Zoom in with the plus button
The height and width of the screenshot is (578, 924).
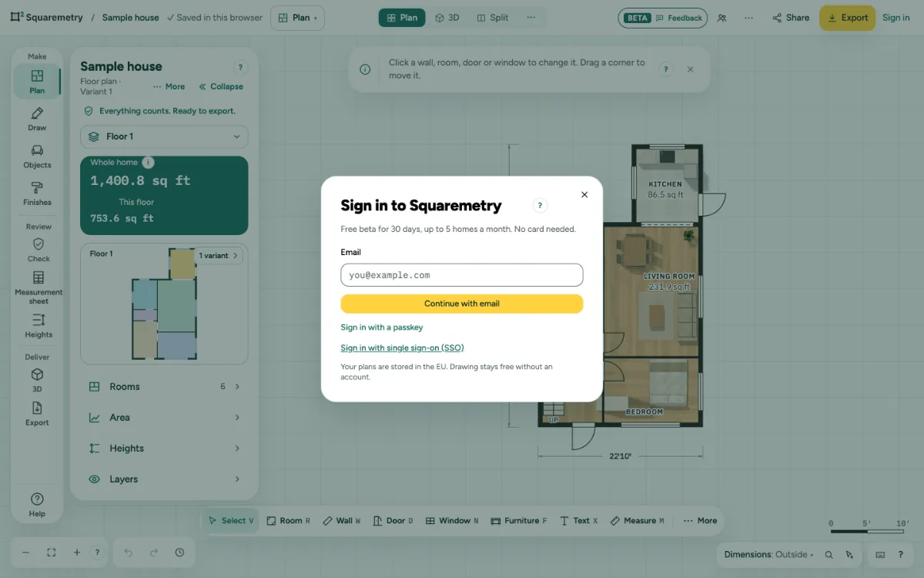pyautogui.click(x=76, y=553)
